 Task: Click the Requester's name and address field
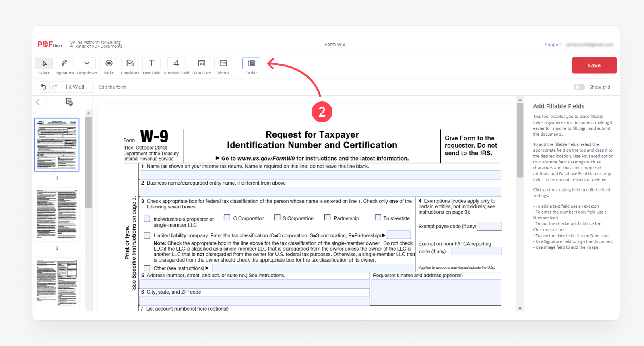tap(436, 292)
